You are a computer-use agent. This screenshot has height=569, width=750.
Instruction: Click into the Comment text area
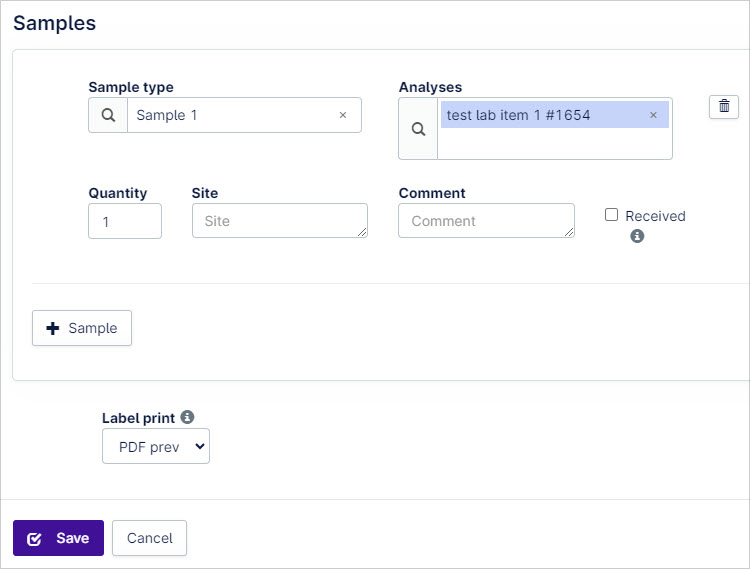[486, 220]
